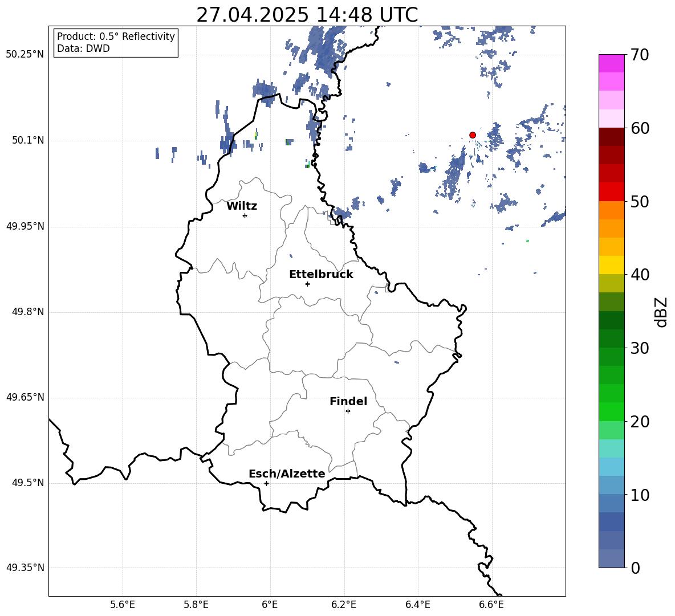Click the red radar site marker
The height and width of the screenshot is (616, 675).
pyautogui.click(x=472, y=135)
